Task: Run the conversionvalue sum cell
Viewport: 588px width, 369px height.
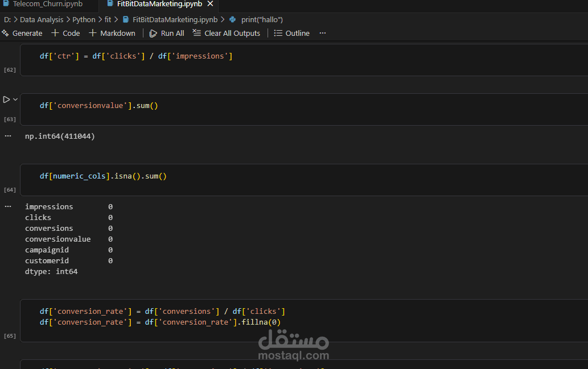Action: coord(6,99)
